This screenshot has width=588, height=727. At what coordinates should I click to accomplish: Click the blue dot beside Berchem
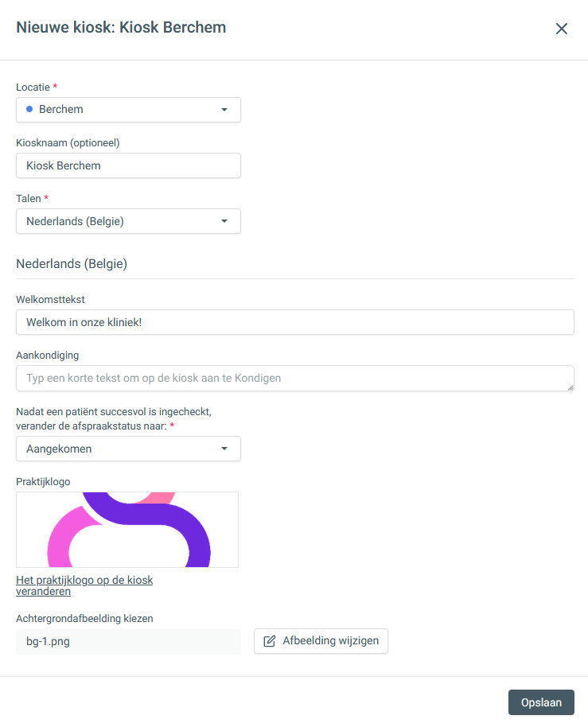(x=29, y=109)
